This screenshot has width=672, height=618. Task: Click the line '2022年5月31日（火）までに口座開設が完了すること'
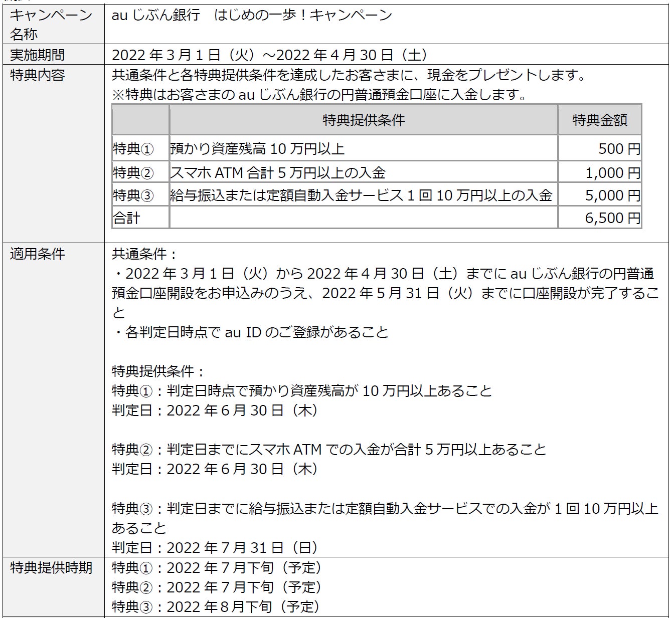tap(385, 302)
